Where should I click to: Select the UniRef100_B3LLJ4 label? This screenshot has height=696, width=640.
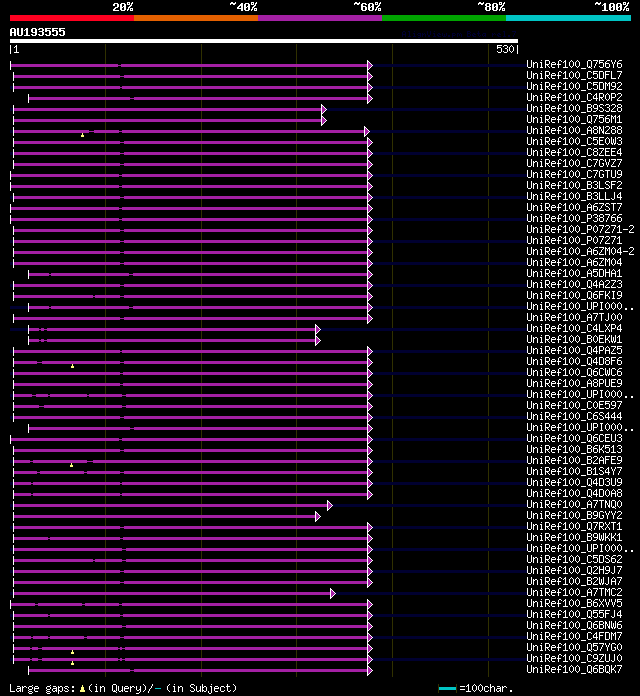pos(574,196)
